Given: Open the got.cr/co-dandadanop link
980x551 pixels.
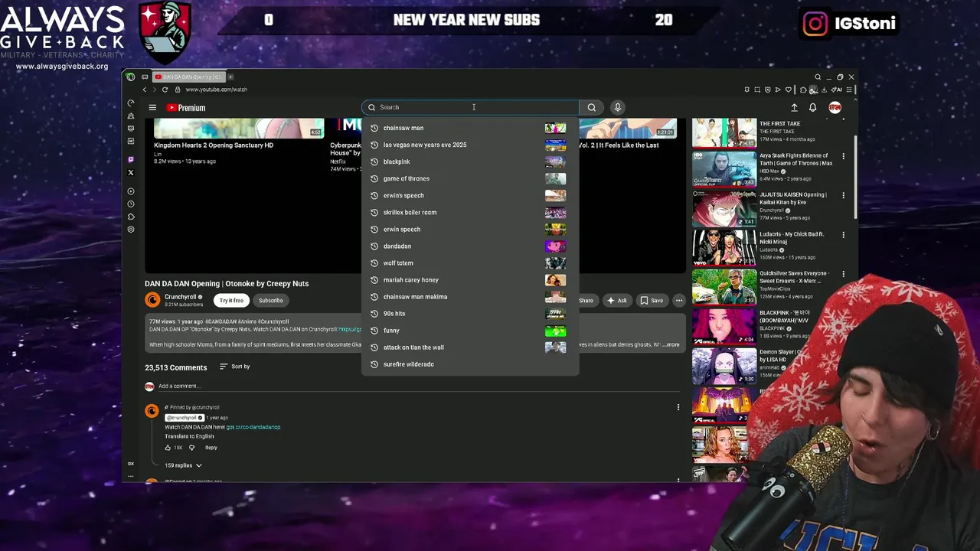Looking at the screenshot, I should click(x=253, y=427).
